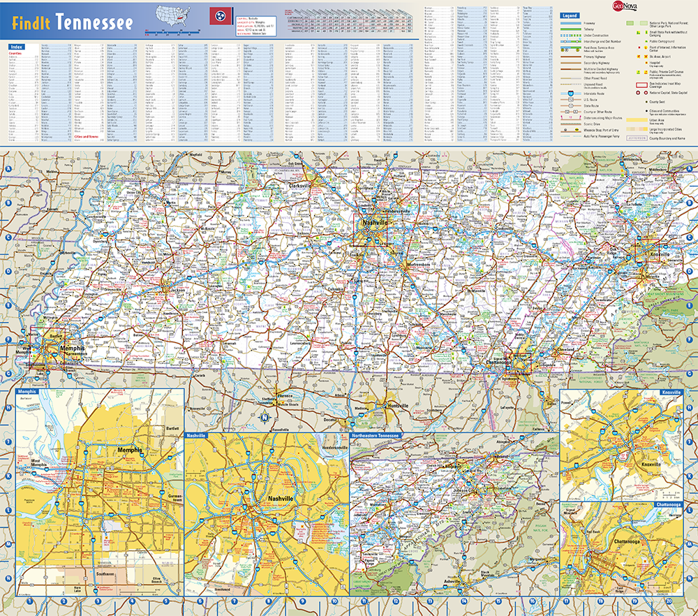Click grid column marker 3 along the bottom edge
Image resolution: width=698 pixels, height=616 pixels.
pos(98,601)
